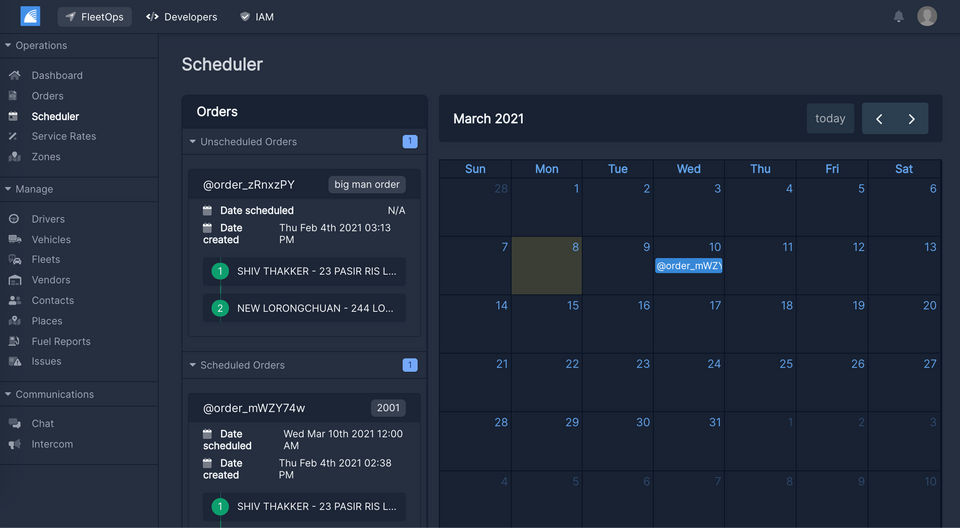Select the highlighted March 8 cell
The image size is (960, 528).
coord(547,265)
